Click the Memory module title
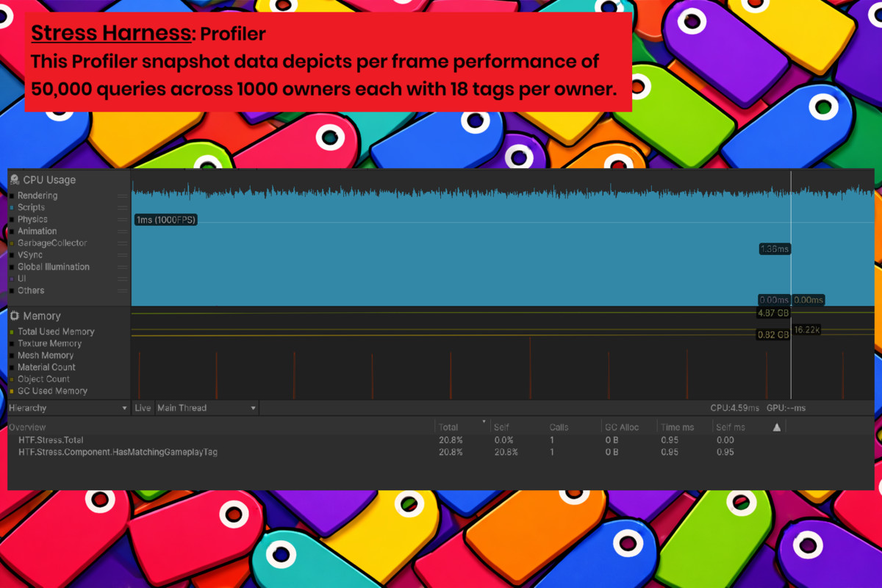The height and width of the screenshot is (588, 882). click(42, 316)
